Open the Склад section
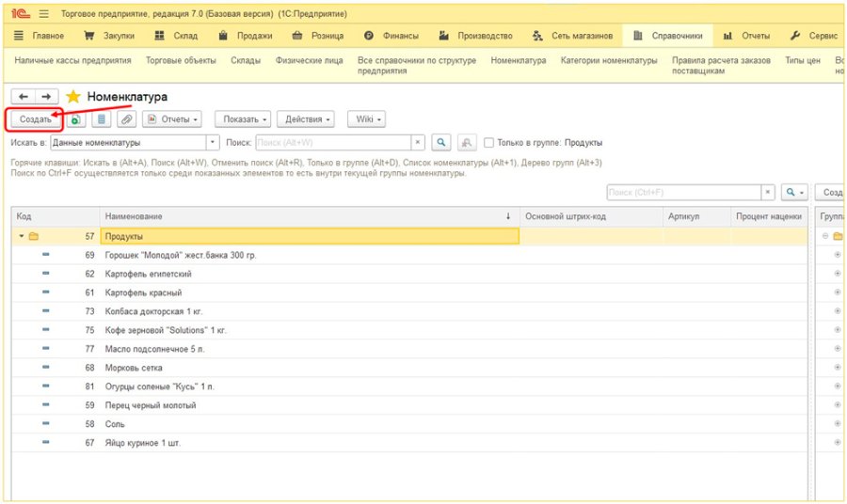This screenshot has height=504, width=847. coord(176,36)
